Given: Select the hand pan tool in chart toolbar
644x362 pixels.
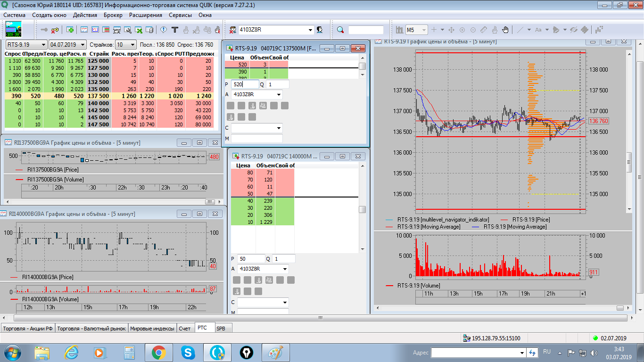Looking at the screenshot, I should [x=506, y=30].
